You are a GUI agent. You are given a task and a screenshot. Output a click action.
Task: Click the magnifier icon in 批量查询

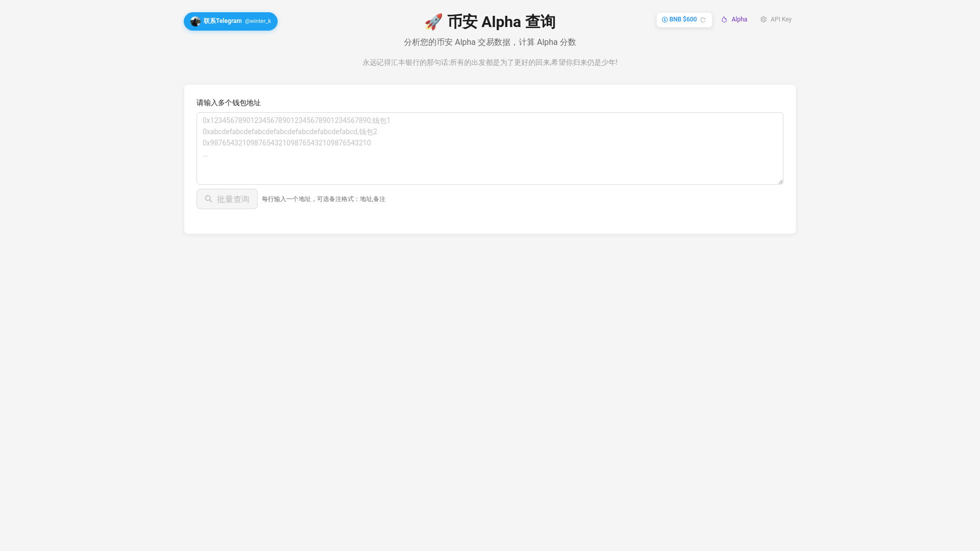point(209,199)
